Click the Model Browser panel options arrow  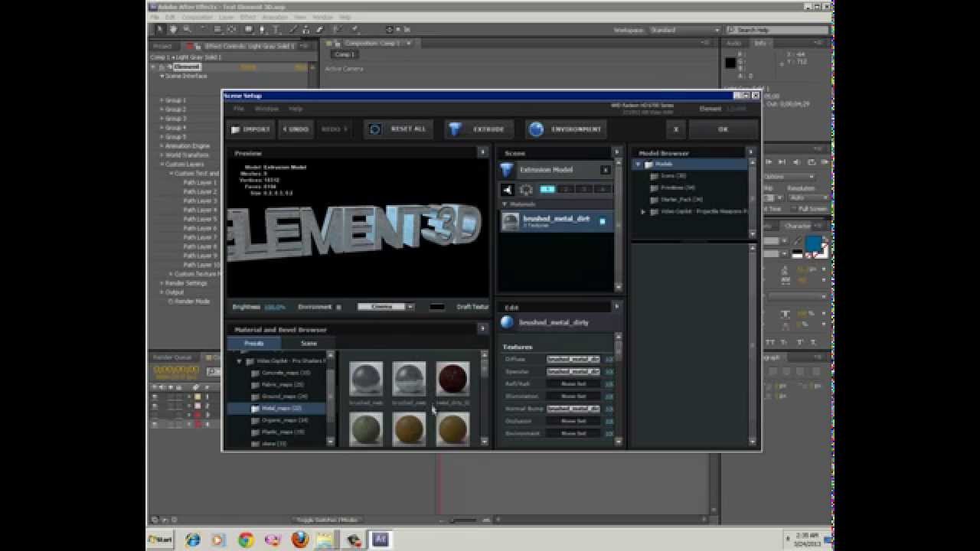point(751,153)
